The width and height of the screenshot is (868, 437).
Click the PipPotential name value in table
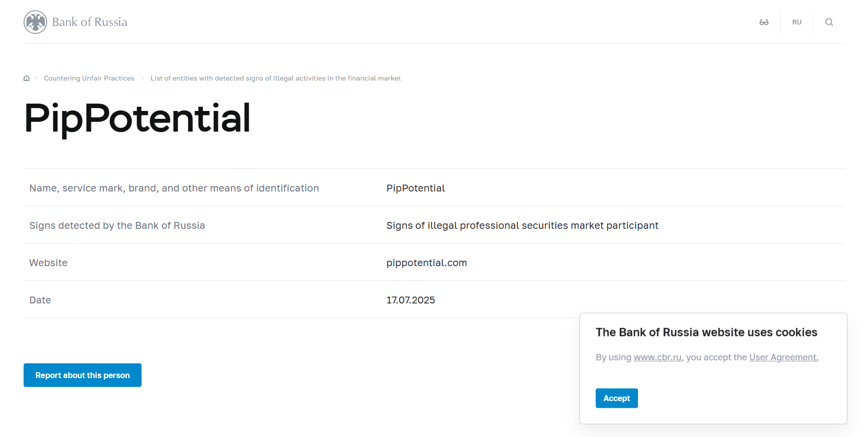point(415,188)
